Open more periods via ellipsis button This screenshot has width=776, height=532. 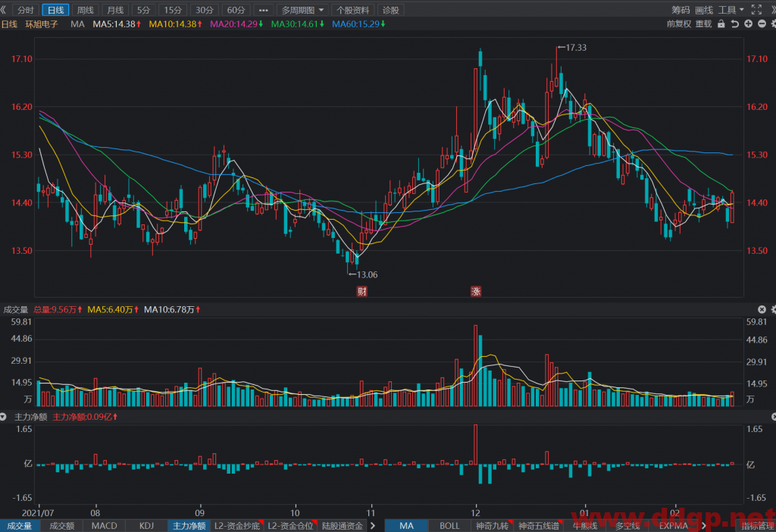click(263, 10)
